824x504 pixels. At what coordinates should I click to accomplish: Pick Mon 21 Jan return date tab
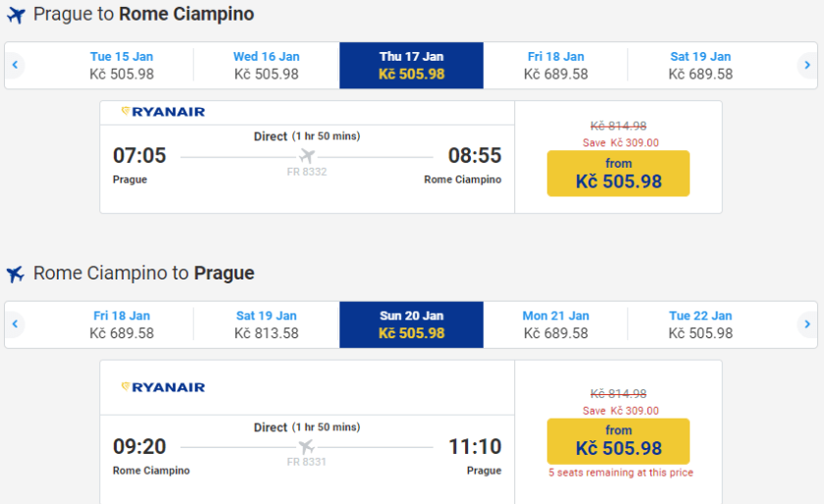[x=555, y=325]
